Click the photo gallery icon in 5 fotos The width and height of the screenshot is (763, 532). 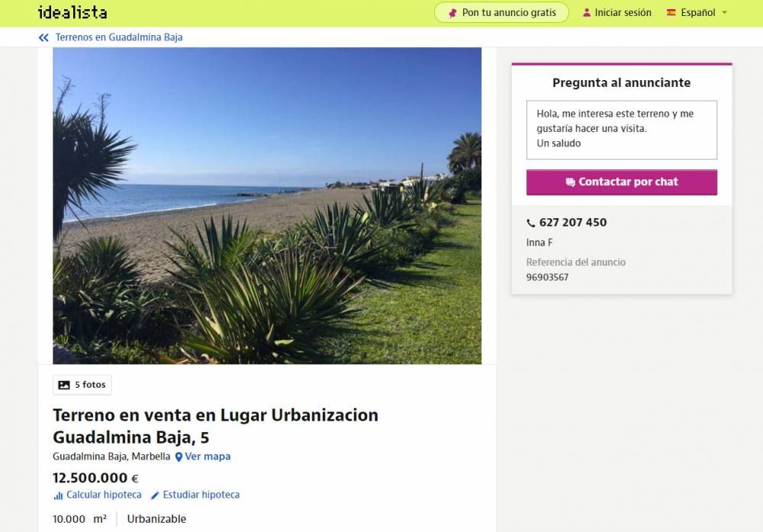coord(64,385)
